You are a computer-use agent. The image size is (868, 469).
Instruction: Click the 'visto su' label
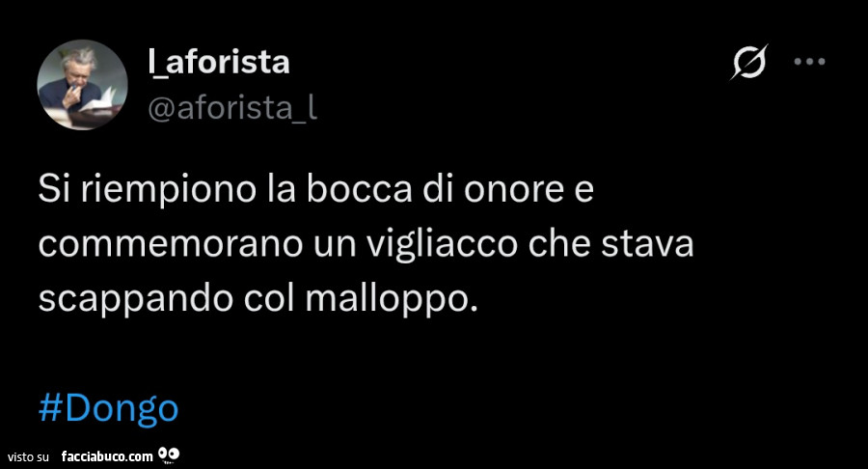28,456
